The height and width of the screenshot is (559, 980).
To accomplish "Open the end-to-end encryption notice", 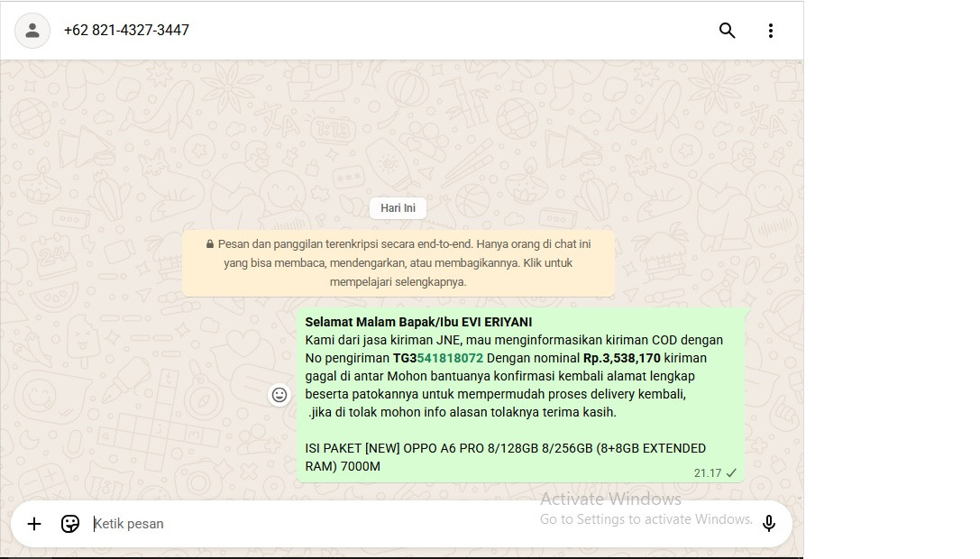I will point(398,263).
